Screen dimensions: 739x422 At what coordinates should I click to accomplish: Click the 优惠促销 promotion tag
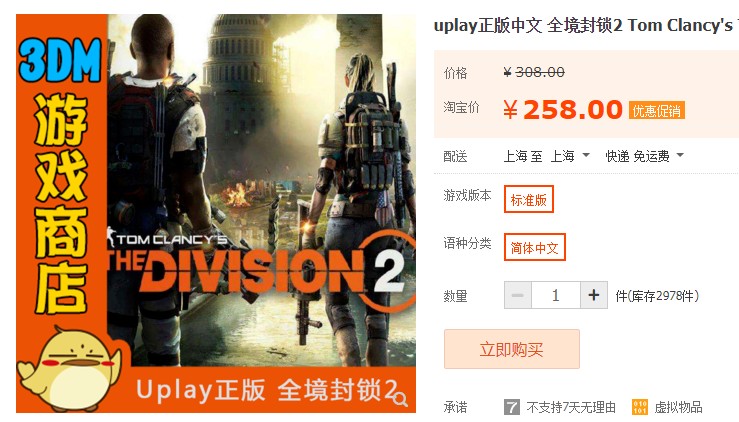[657, 110]
